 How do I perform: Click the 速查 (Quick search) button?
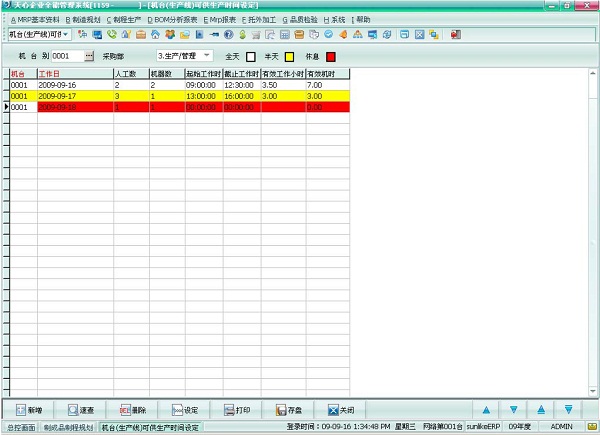coord(81,410)
